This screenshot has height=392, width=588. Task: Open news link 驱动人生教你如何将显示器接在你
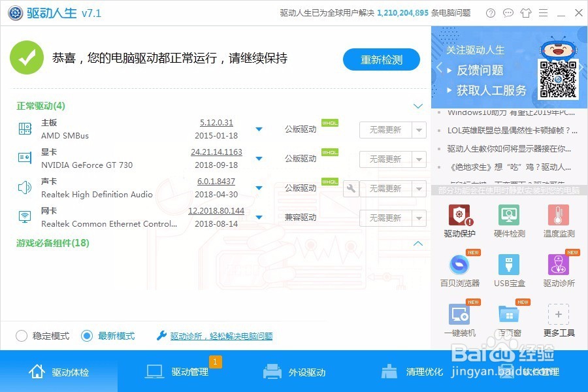pyautogui.click(x=509, y=148)
